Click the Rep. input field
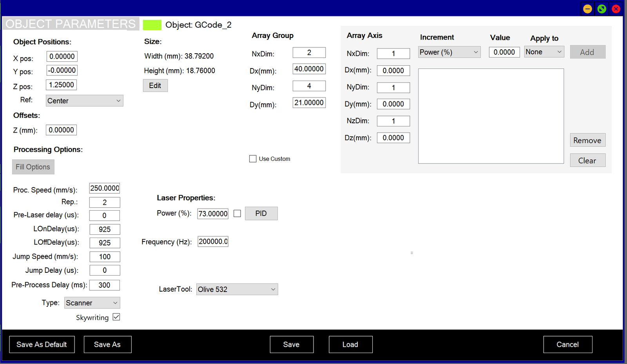The width and height of the screenshot is (627, 364). pos(105,202)
